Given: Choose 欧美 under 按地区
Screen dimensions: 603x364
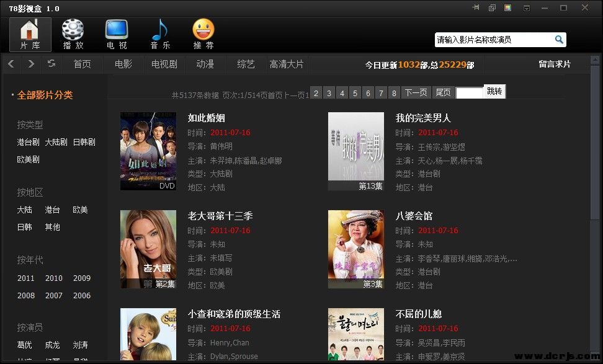Looking at the screenshot, I should [x=81, y=210].
